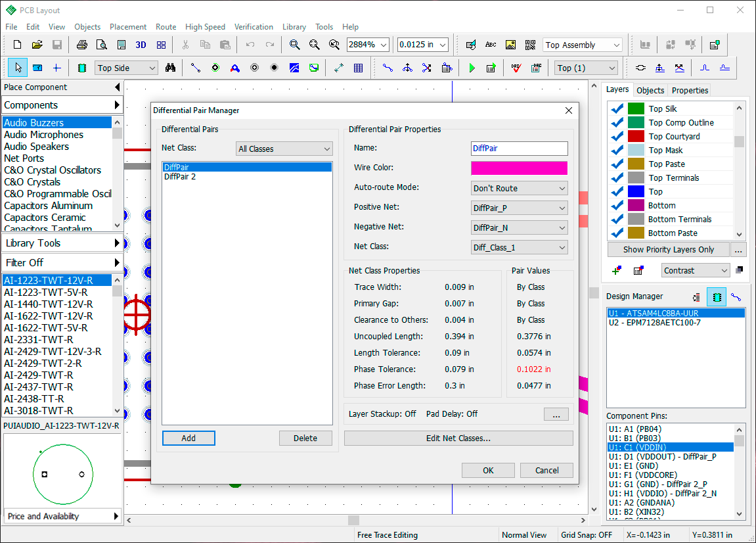Show components view in Design Manager
Screen dimensions: 756x543
click(x=717, y=297)
